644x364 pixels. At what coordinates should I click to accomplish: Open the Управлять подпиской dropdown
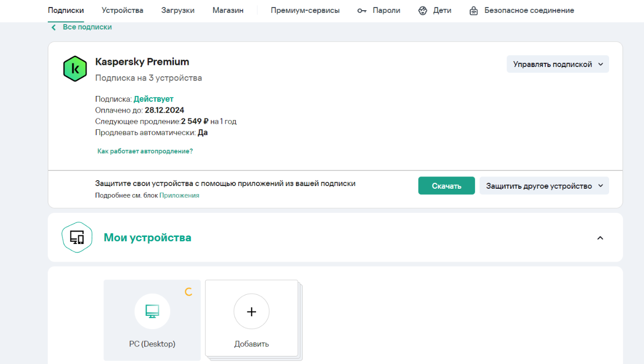coord(558,64)
